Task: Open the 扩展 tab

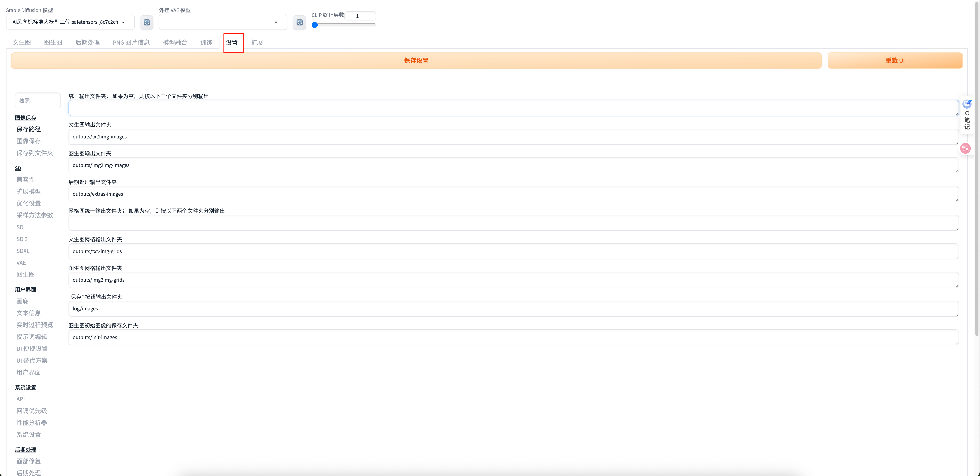Action: click(257, 43)
